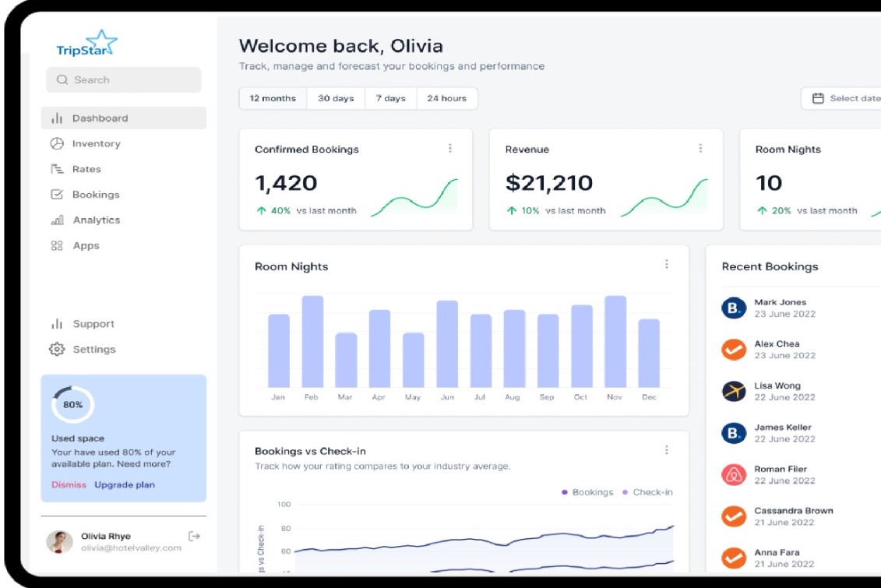Click the log out icon
Screen dimensions: 881x588
(x=195, y=536)
